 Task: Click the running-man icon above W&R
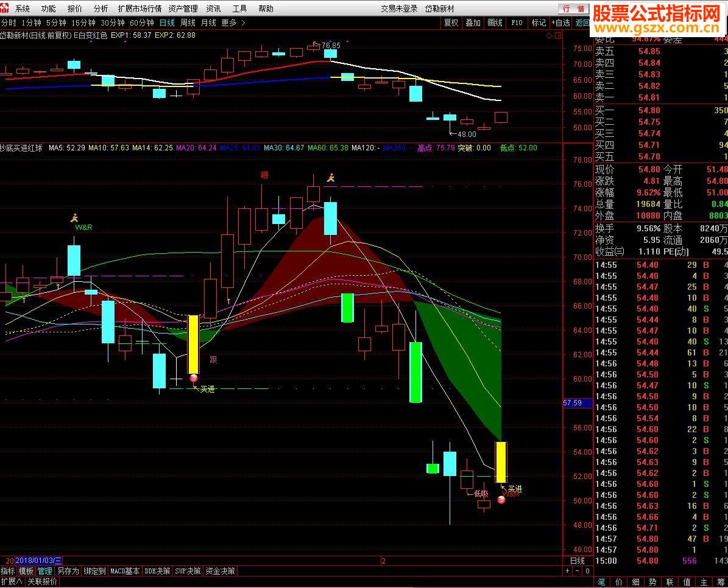tap(74, 218)
